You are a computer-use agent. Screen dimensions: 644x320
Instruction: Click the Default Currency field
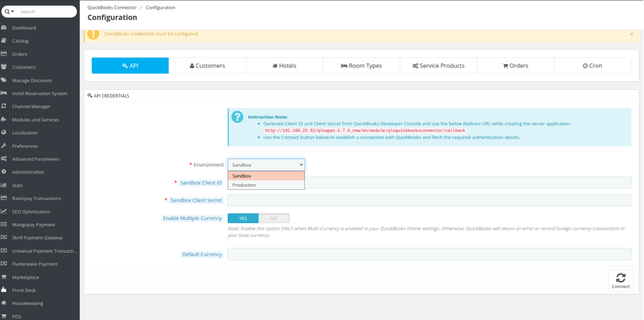tap(429, 254)
